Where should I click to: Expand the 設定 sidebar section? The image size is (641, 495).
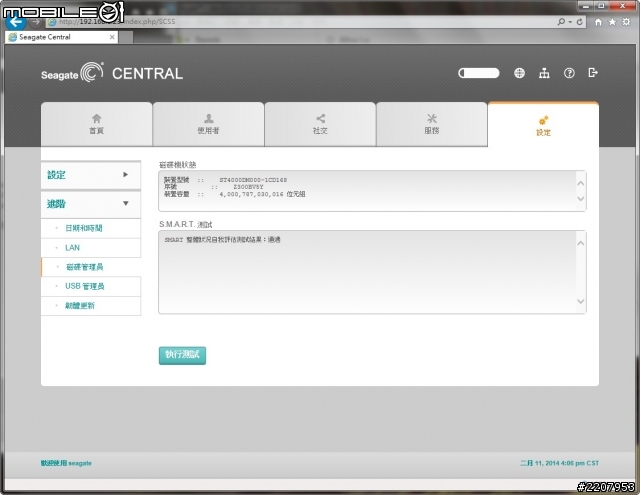tap(91, 175)
